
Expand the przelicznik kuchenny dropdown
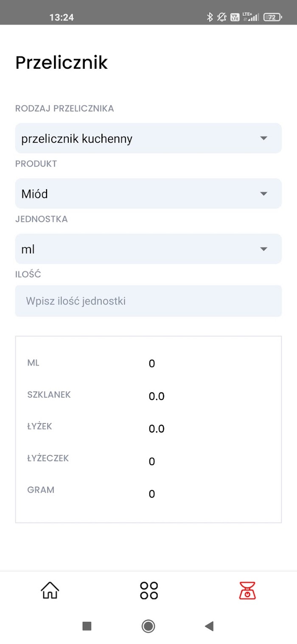pos(148,138)
